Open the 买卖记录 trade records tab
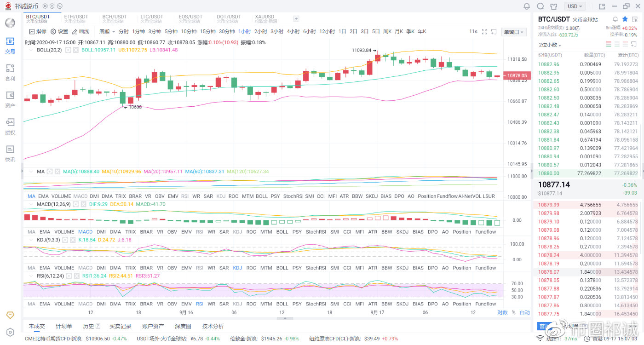 (121, 326)
